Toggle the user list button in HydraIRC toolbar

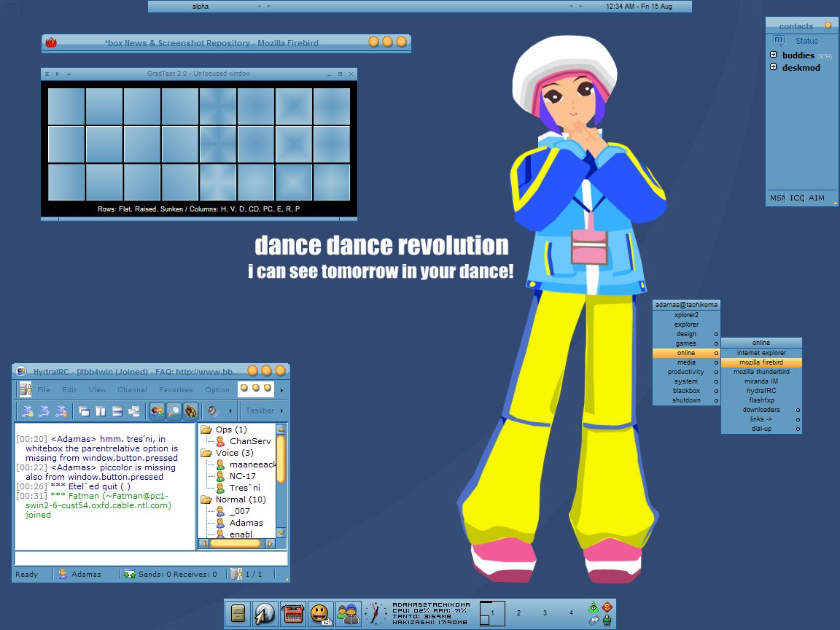(157, 411)
